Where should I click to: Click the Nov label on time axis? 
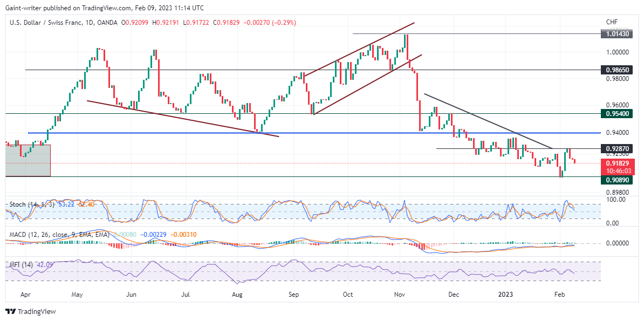[400, 294]
